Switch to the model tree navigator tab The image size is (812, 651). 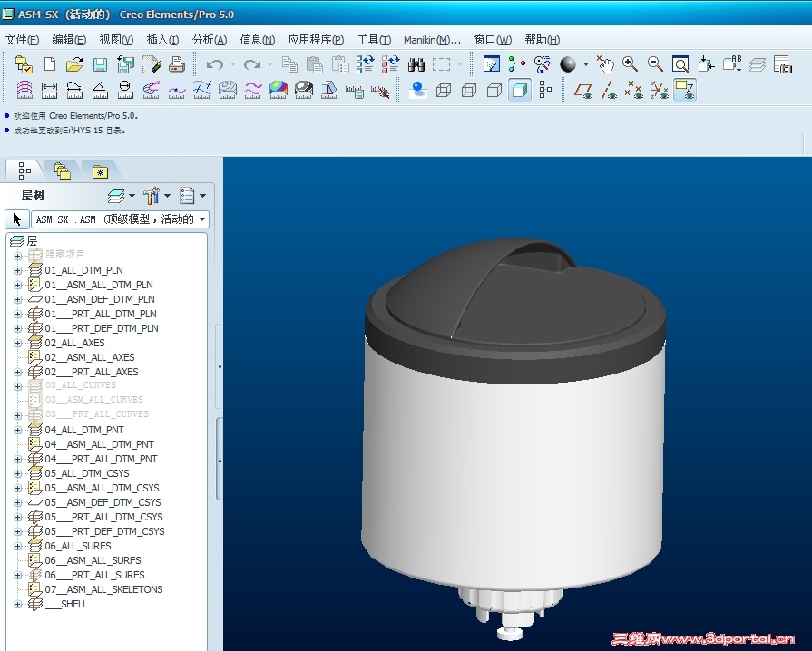point(24,170)
